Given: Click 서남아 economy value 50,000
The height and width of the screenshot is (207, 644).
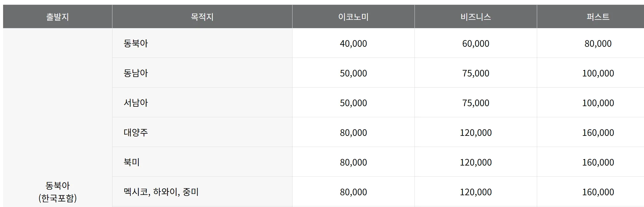Looking at the screenshot, I should pyautogui.click(x=353, y=103).
